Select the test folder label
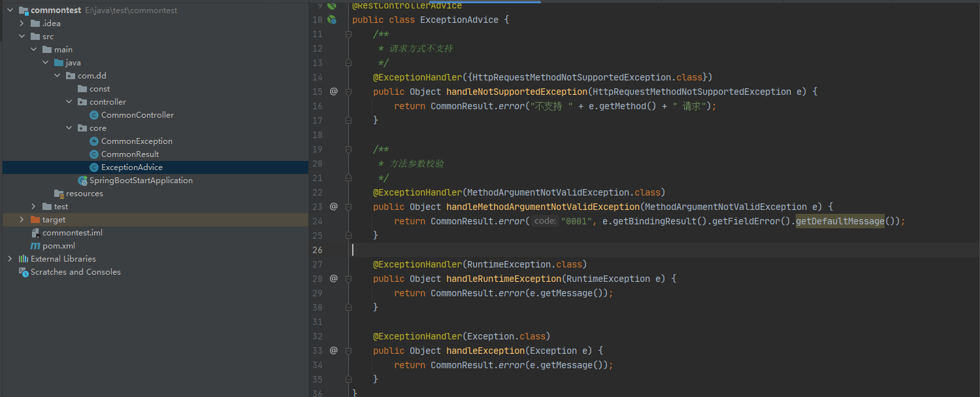 click(61, 207)
